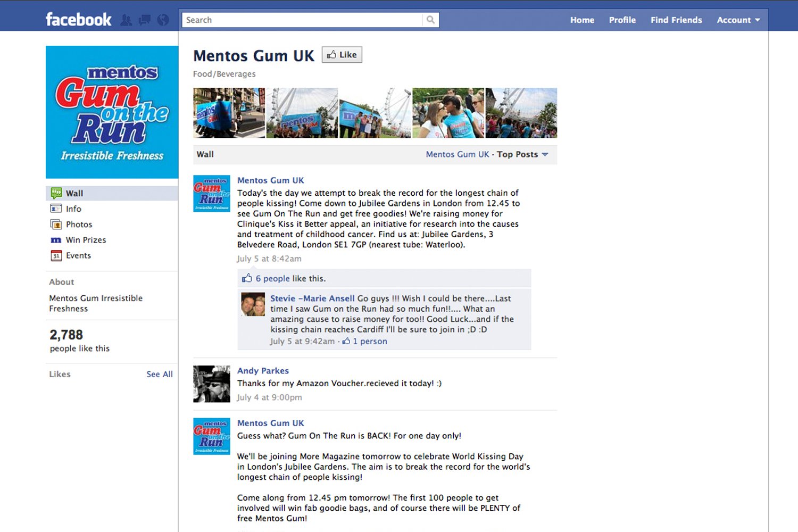Open the Andy Parkes name link
The image size is (798, 532).
point(263,371)
